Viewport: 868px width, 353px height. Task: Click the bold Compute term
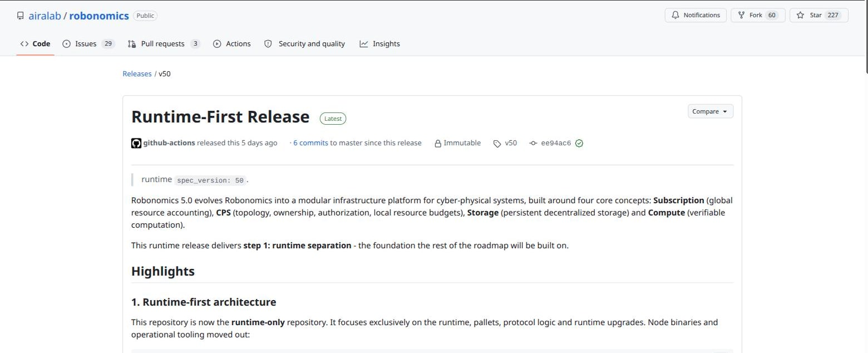tap(667, 212)
